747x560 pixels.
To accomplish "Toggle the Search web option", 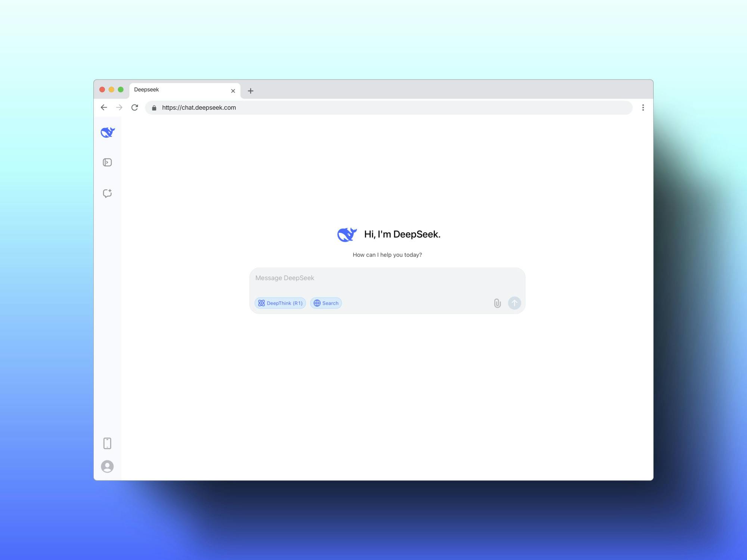I will pyautogui.click(x=326, y=303).
